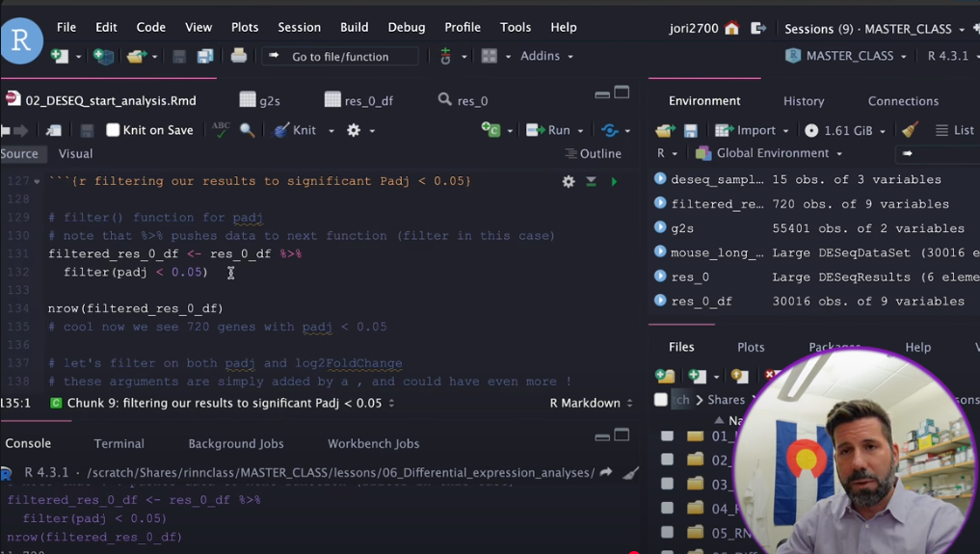This screenshot has height=554, width=980.
Task: Open the chunk navigator Chunk 9 dropdown
Action: [x=230, y=403]
